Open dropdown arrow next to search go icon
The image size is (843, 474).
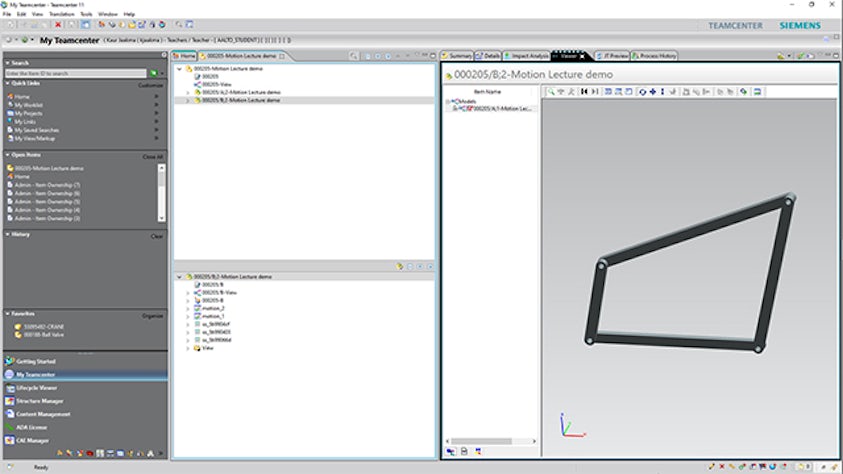[x=162, y=74]
